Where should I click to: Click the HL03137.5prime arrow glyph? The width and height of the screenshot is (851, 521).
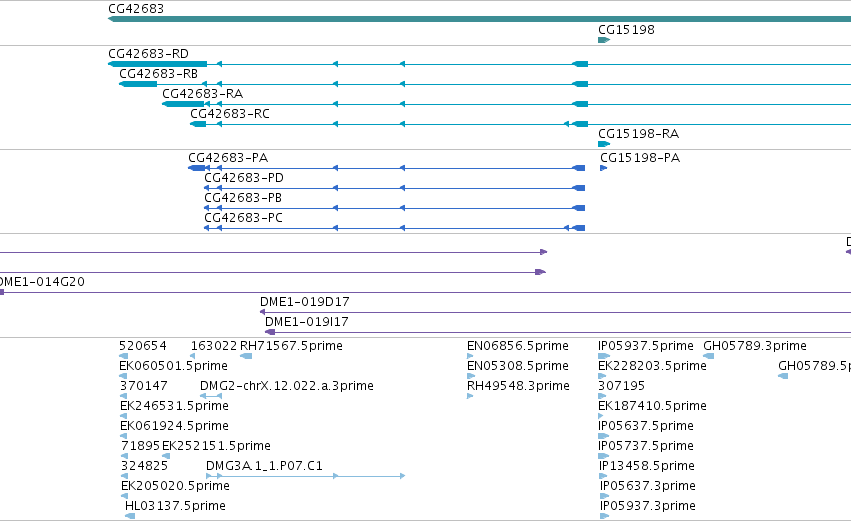pos(130,516)
